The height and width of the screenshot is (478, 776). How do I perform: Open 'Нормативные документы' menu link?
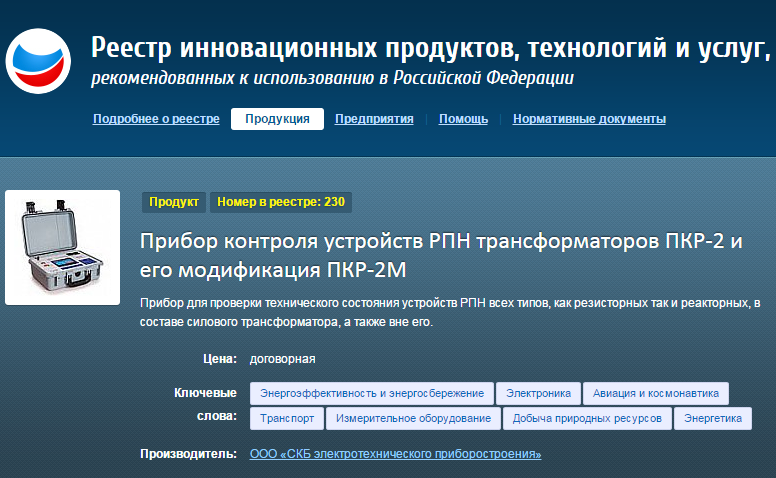pos(589,119)
